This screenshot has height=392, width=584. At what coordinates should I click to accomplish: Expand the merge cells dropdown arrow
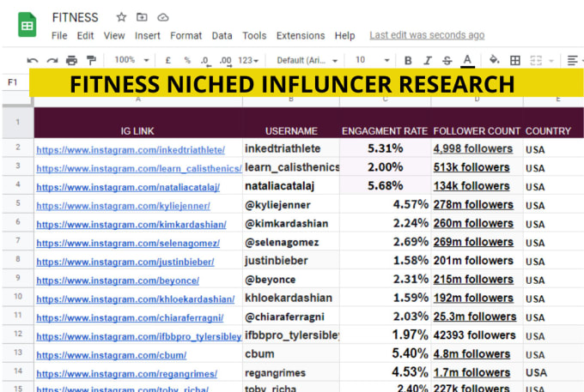[x=551, y=61]
